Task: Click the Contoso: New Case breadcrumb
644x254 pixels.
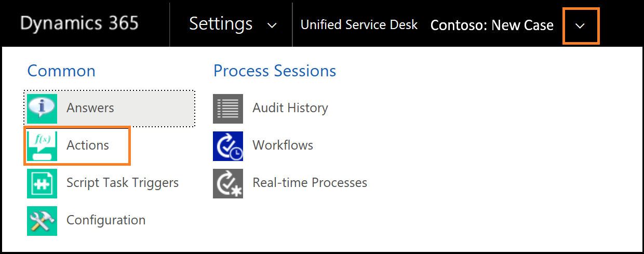Action: pyautogui.click(x=492, y=25)
